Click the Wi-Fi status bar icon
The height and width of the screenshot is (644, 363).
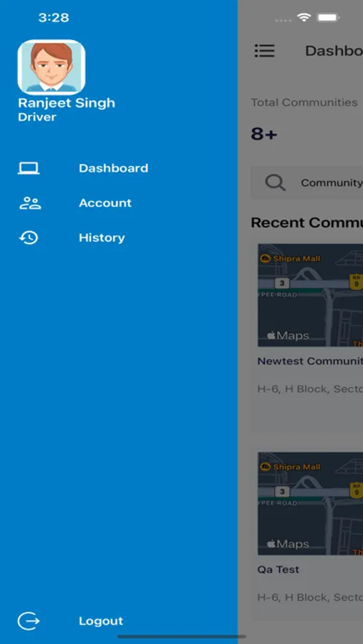coord(304,18)
